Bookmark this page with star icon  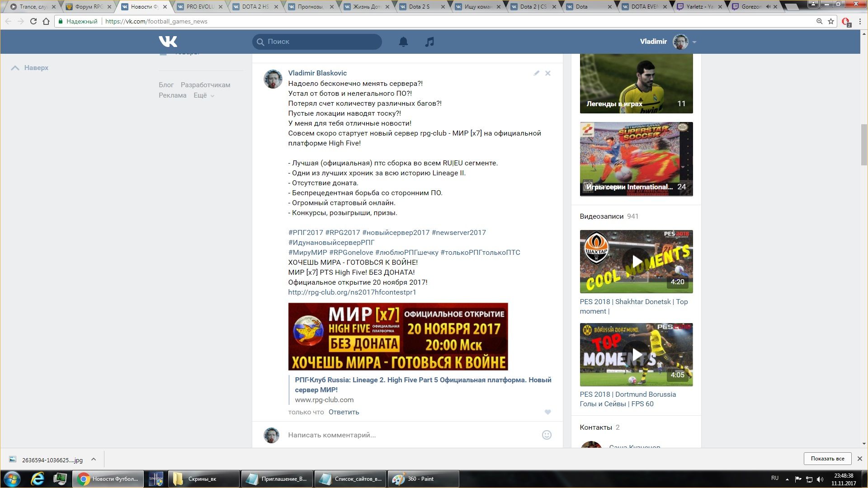click(831, 21)
